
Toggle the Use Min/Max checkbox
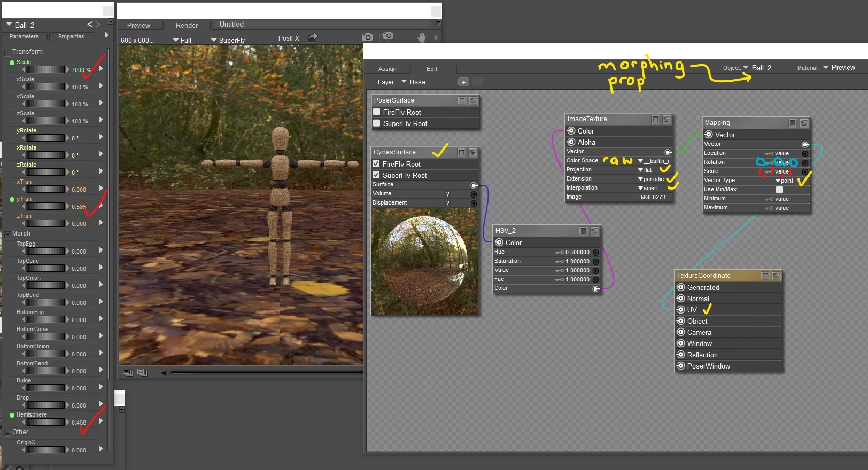(x=779, y=190)
